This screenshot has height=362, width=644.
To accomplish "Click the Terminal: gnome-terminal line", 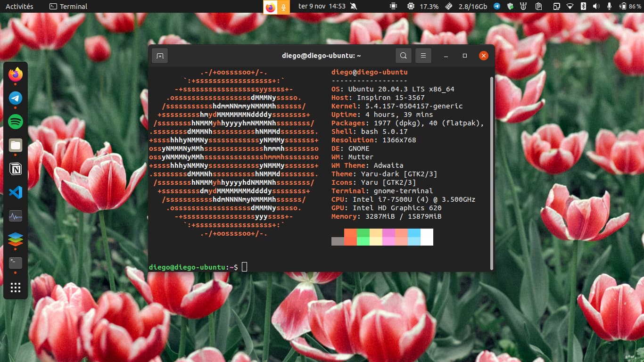I will pyautogui.click(x=382, y=191).
